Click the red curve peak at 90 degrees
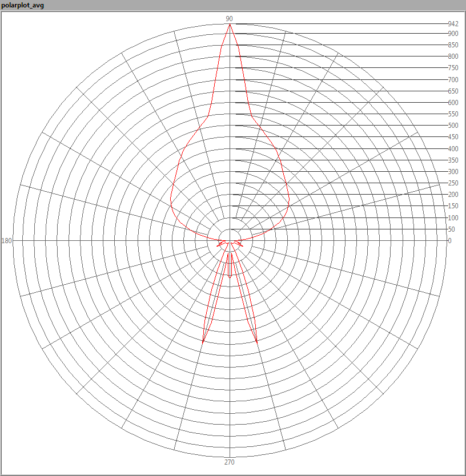 [230, 25]
